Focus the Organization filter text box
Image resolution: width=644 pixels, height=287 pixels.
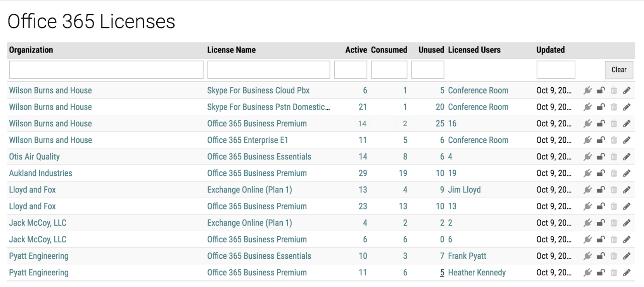point(106,70)
